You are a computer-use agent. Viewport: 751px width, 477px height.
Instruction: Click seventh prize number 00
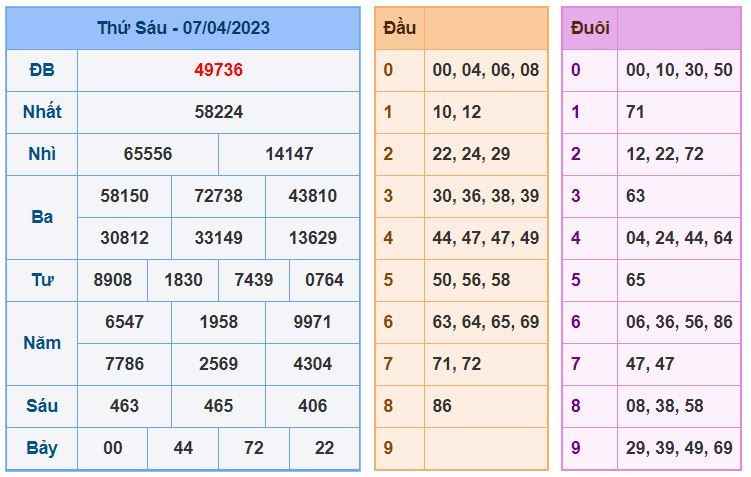coord(113,448)
